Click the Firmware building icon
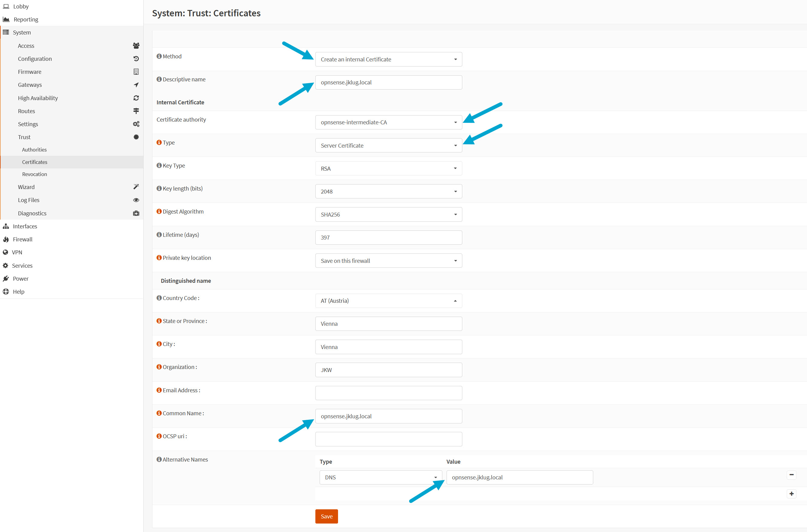The width and height of the screenshot is (807, 532). click(136, 72)
